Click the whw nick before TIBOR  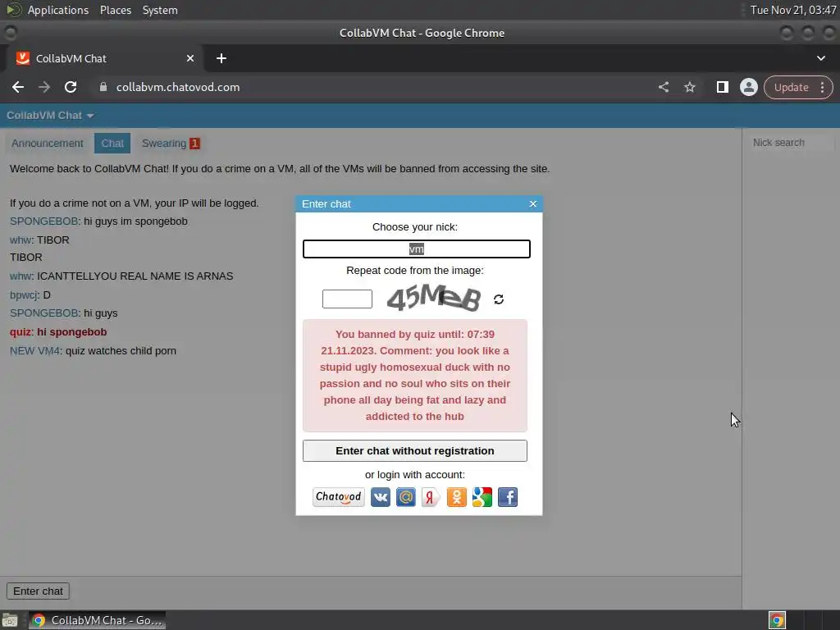tap(21, 240)
